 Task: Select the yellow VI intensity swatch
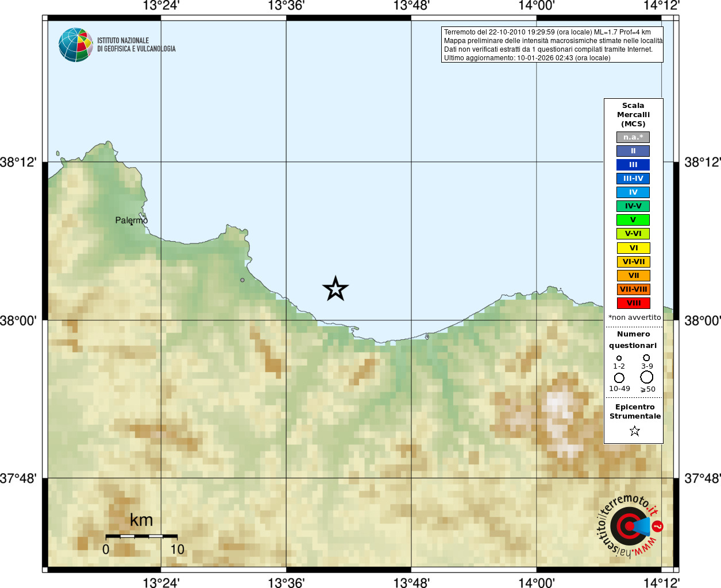[633, 248]
